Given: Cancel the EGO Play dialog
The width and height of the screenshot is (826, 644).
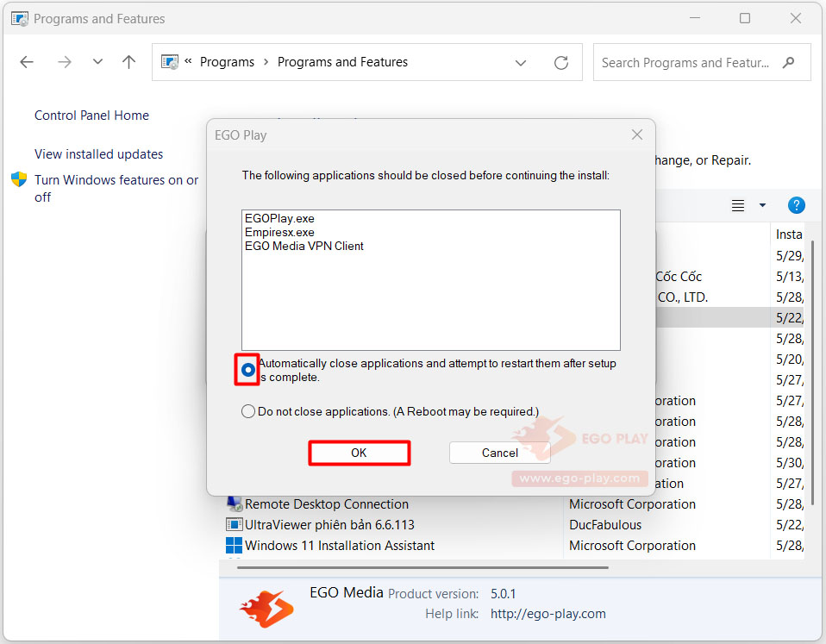Looking at the screenshot, I should click(x=499, y=453).
